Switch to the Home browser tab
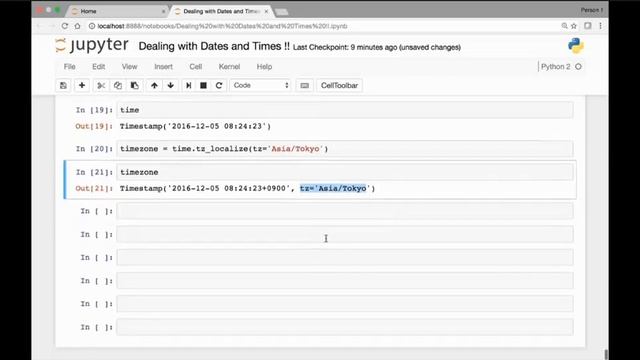The image size is (640, 360). pyautogui.click(x=116, y=11)
